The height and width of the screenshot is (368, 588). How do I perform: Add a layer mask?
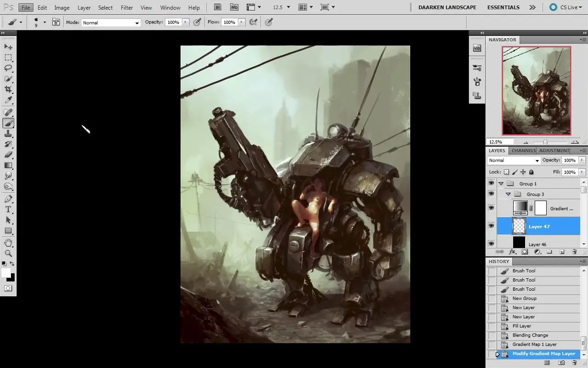[x=525, y=252]
